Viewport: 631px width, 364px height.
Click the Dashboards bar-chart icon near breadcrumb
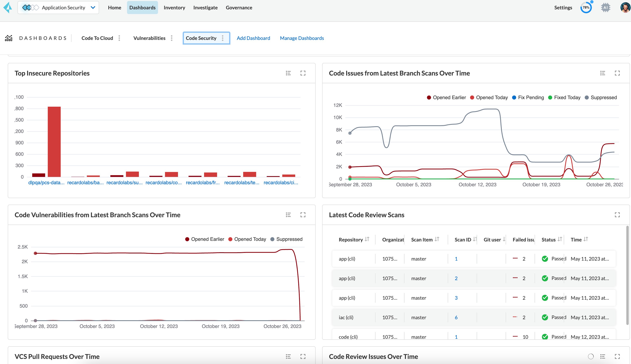9,38
